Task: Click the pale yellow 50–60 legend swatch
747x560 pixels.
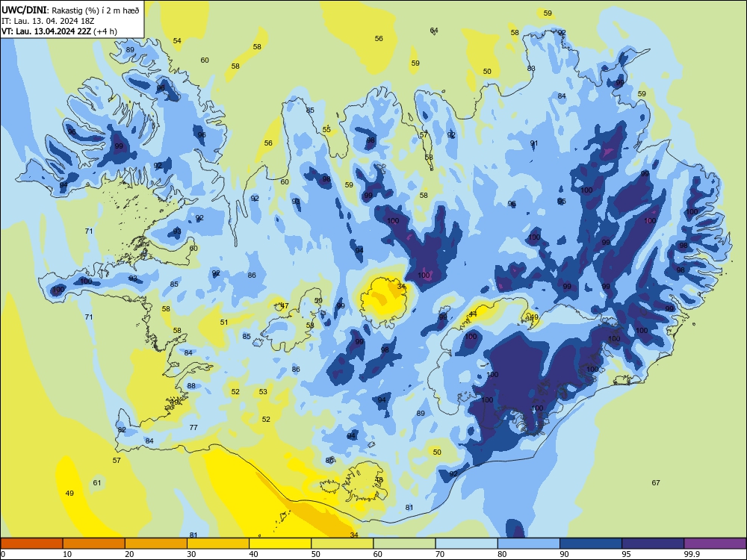Action: point(342,544)
